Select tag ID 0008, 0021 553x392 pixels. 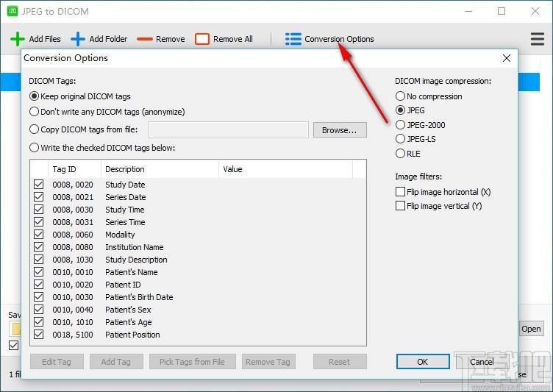pyautogui.click(x=73, y=197)
